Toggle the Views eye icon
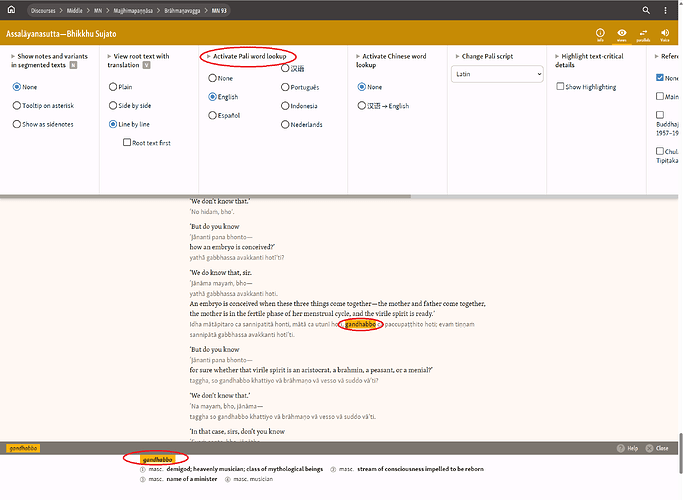Image resolution: width=683 pixels, height=500 pixels. pos(622,35)
